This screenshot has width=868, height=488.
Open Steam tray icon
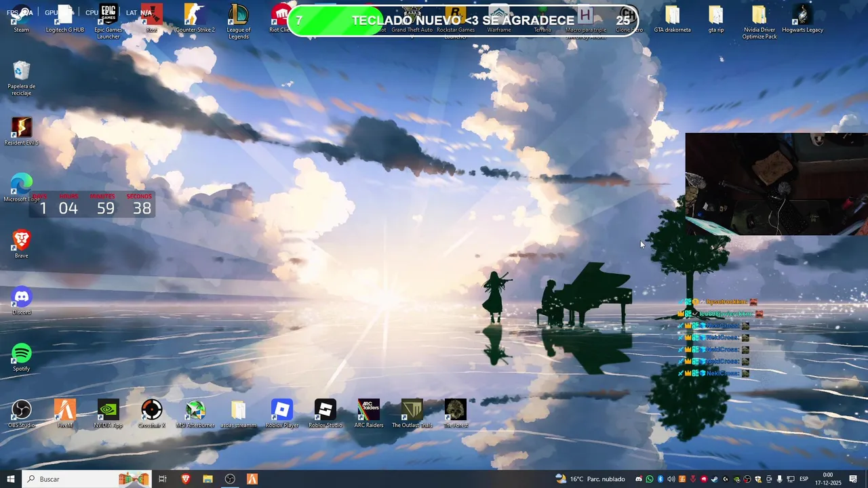coord(715,479)
